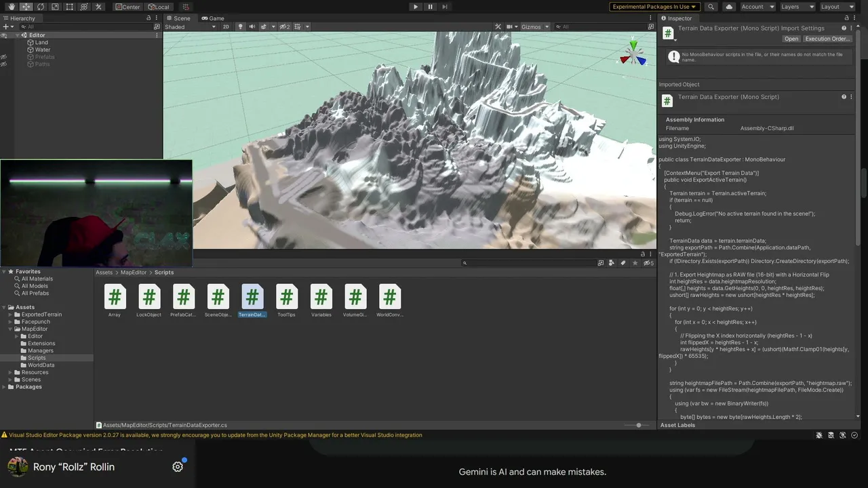The width and height of the screenshot is (868, 488).
Task: Select the Rect transform tool
Action: (69, 7)
